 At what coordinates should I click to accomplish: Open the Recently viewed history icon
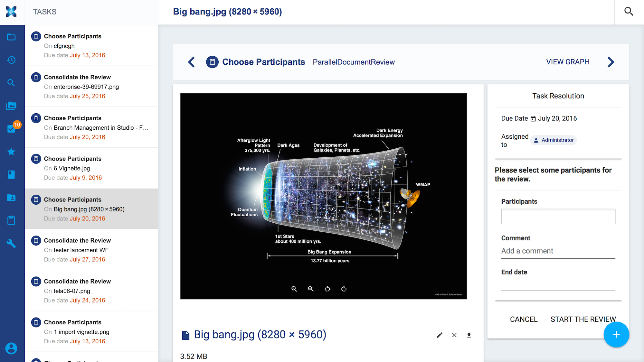point(11,60)
